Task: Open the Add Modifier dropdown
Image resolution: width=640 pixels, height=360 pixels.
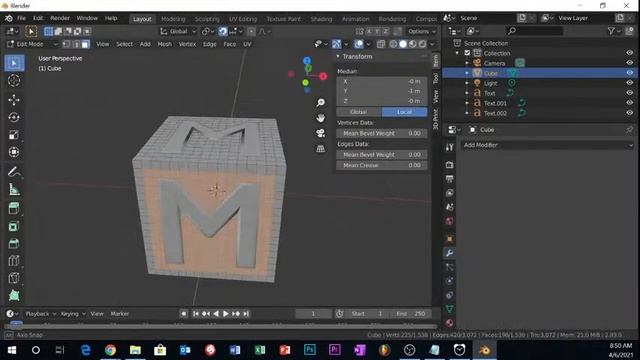Action: click(x=548, y=145)
